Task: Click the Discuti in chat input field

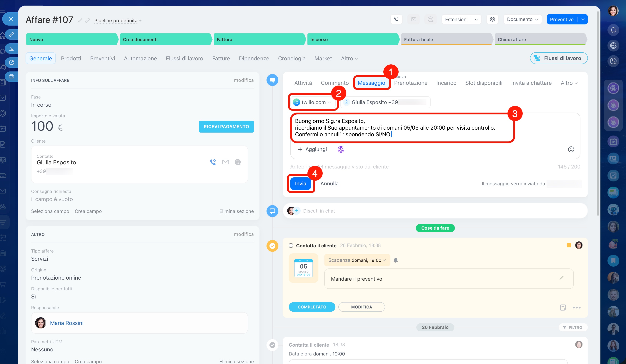Action: (x=319, y=211)
